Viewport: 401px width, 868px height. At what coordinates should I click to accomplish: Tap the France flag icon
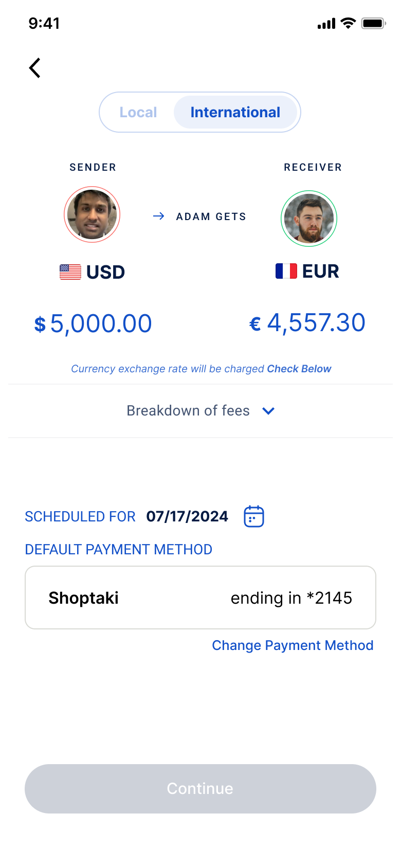pos(286,271)
